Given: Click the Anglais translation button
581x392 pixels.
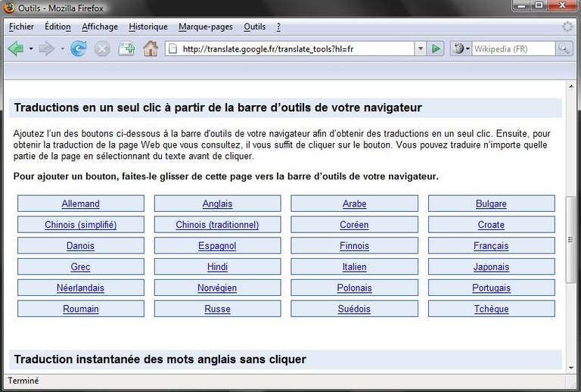Looking at the screenshot, I should pyautogui.click(x=218, y=204).
